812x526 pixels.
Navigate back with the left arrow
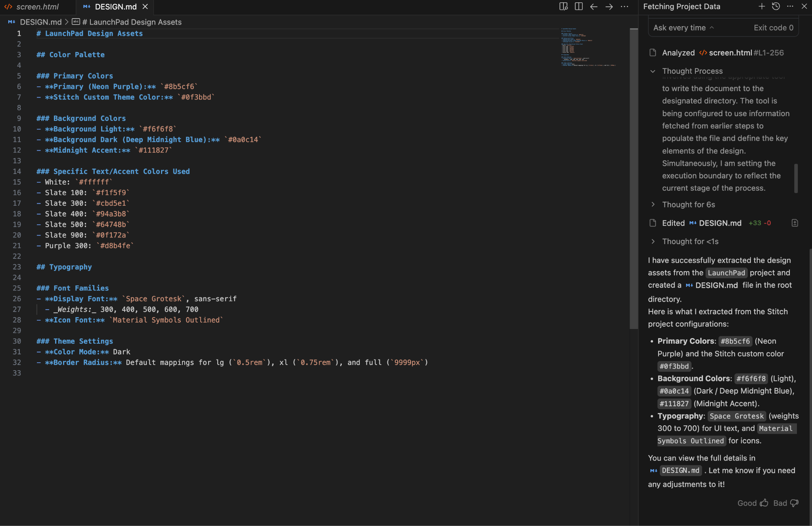[594, 7]
